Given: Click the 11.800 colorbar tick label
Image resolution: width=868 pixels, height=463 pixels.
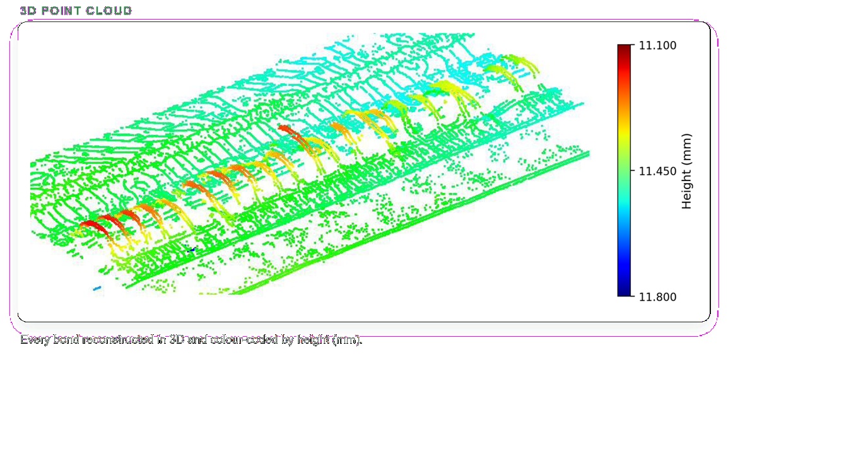Looking at the screenshot, I should point(657,297).
